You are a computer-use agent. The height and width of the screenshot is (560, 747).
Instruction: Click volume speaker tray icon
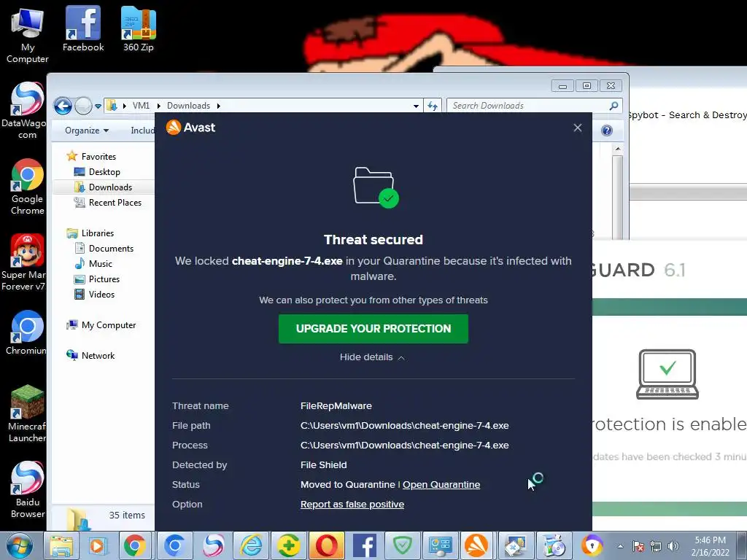pyautogui.click(x=673, y=546)
